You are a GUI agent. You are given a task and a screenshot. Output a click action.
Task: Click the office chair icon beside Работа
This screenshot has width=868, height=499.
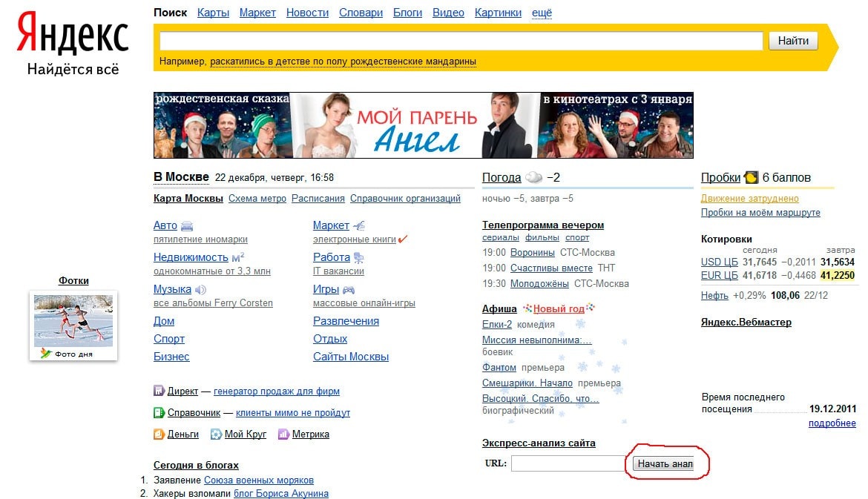tap(359, 258)
